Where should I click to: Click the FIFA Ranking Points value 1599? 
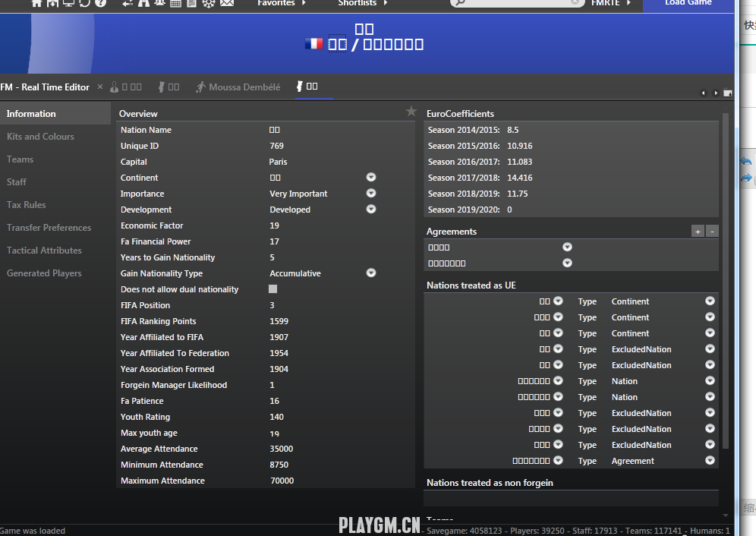click(x=279, y=321)
